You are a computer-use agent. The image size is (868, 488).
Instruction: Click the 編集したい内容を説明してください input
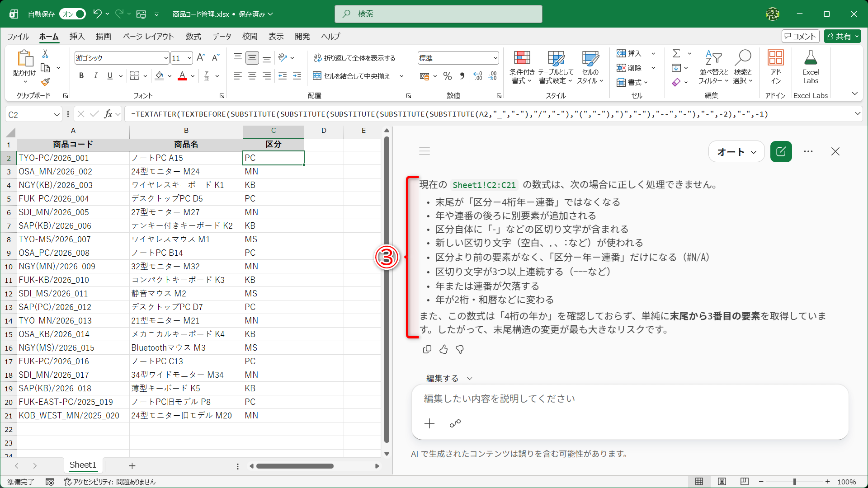point(630,399)
